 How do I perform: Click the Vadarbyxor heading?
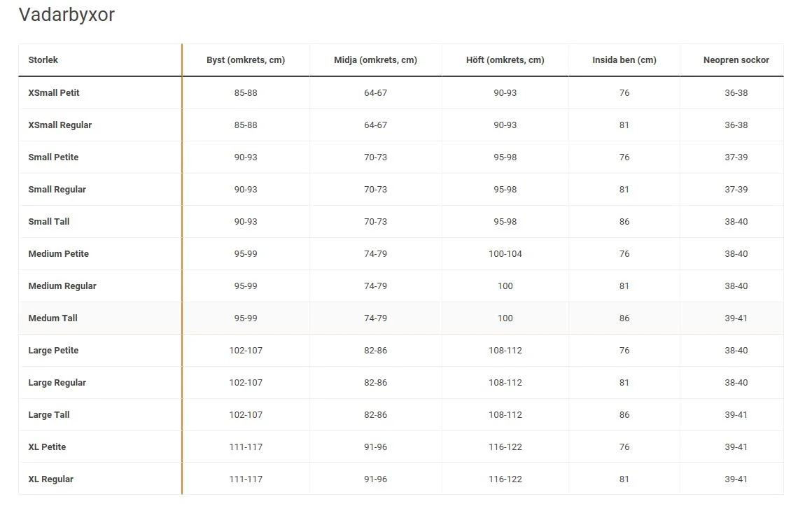tap(66, 15)
